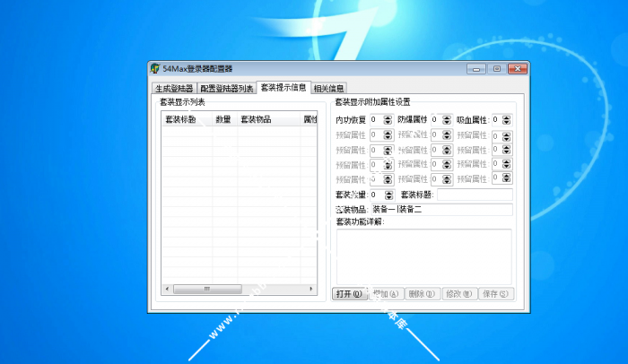Click the 套装数量 spinner arrows
This screenshot has width=628, height=364.
388,195
